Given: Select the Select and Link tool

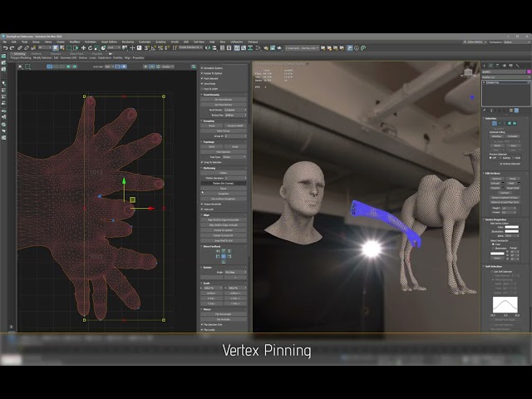Looking at the screenshot, I should (20, 48).
